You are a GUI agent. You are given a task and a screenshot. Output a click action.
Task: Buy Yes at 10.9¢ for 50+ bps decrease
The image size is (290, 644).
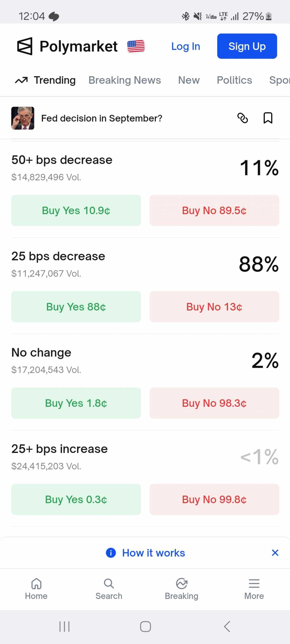tap(76, 210)
